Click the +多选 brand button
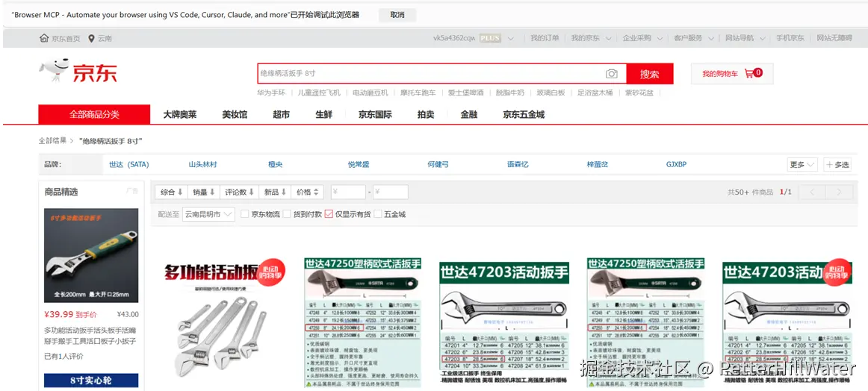Screen dimensions: 868x391 (x=837, y=164)
